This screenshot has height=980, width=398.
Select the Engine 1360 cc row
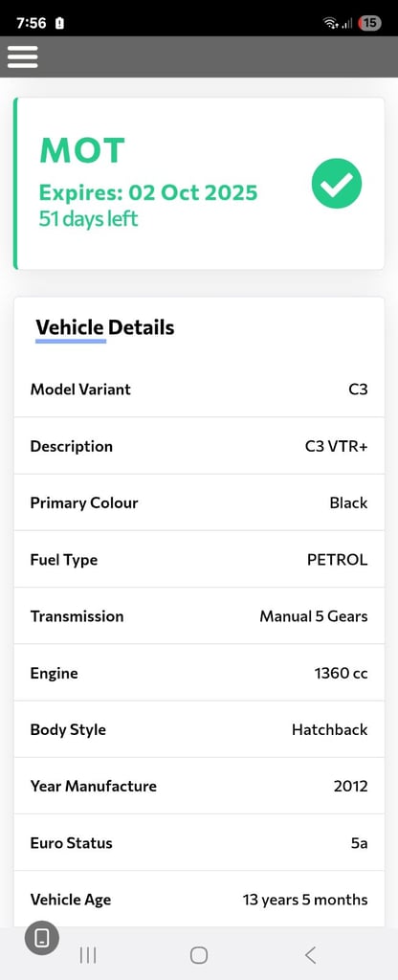coord(199,673)
